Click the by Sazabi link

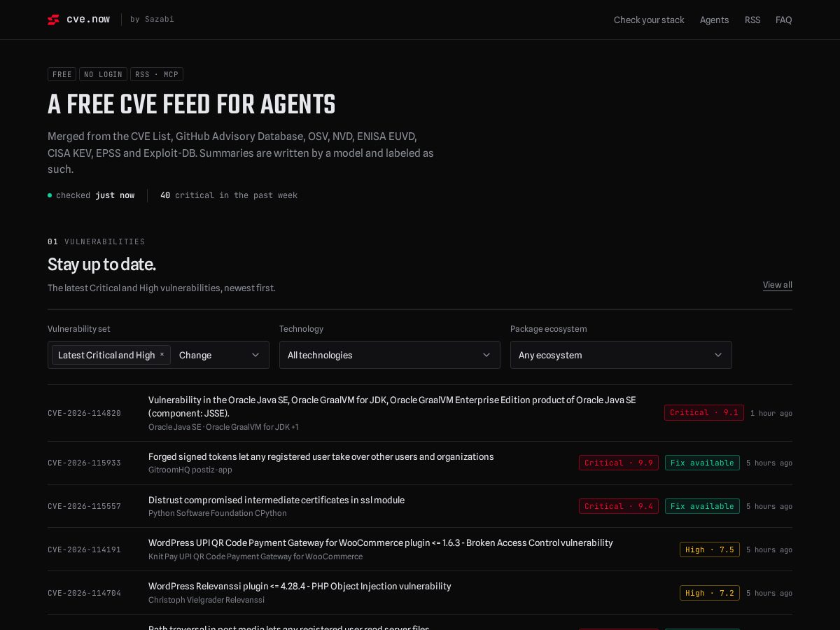click(152, 20)
